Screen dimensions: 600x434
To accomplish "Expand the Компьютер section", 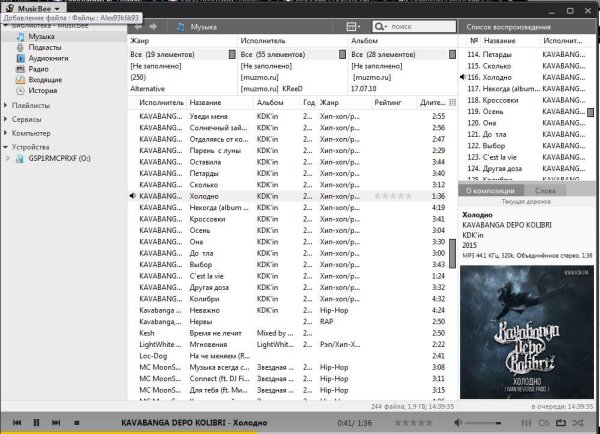I will (x=5, y=133).
